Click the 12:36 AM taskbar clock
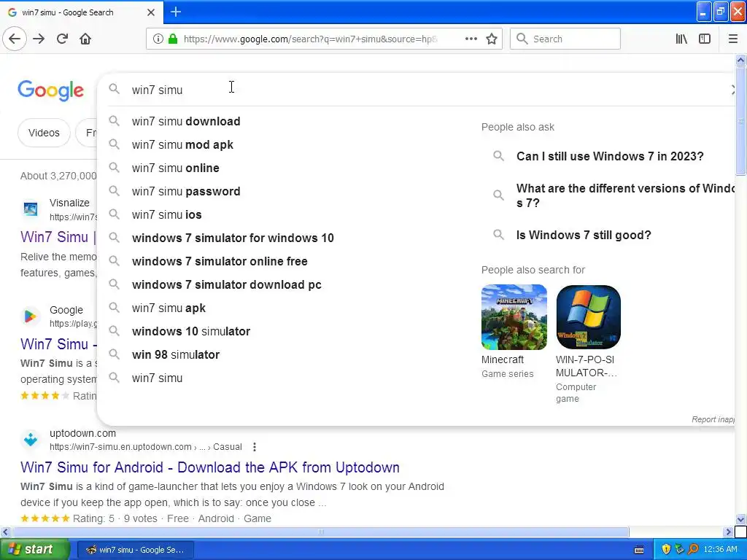Image resolution: width=747 pixels, height=560 pixels. [720, 550]
